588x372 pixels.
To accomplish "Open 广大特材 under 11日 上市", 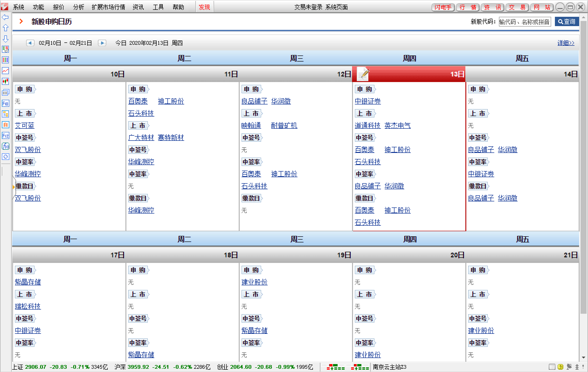I will click(x=141, y=138).
